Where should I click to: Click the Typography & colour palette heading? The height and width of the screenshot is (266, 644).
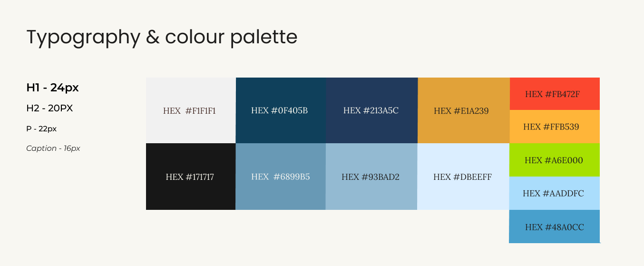[162, 37]
